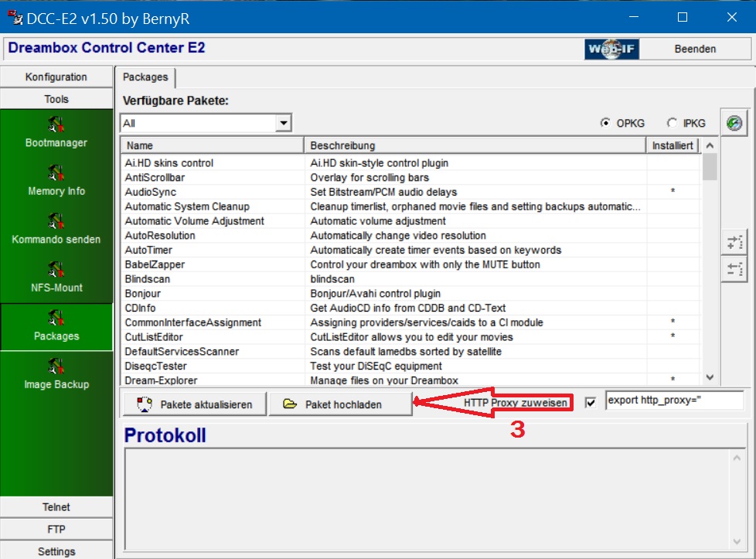This screenshot has width=756, height=559.
Task: Click Pakete aktualisieren button
Action: (x=194, y=404)
